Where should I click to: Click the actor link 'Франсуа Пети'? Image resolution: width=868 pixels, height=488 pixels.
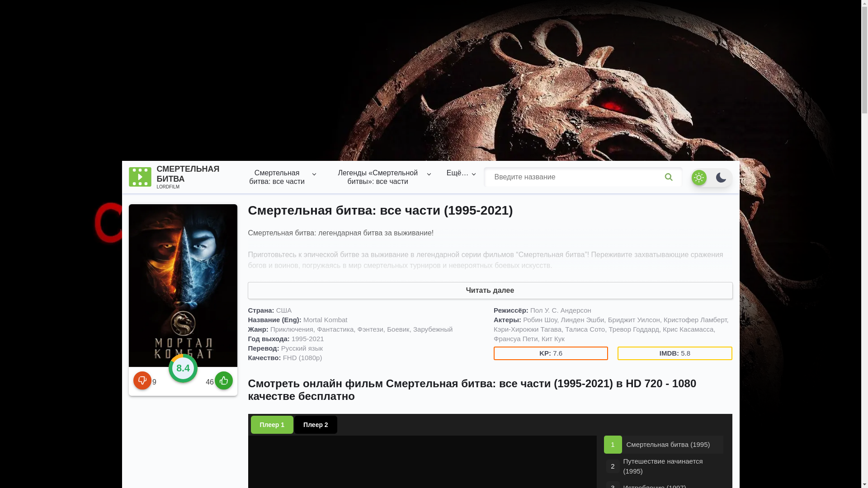(x=516, y=339)
